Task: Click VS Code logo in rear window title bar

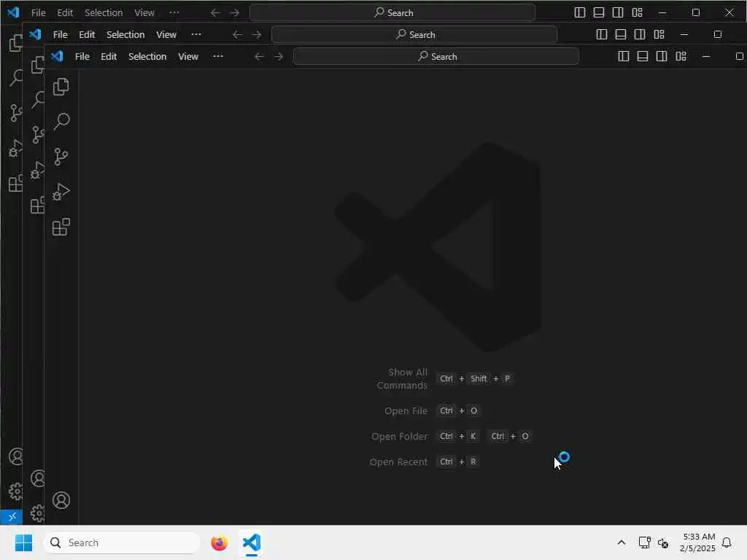Action: (x=13, y=12)
